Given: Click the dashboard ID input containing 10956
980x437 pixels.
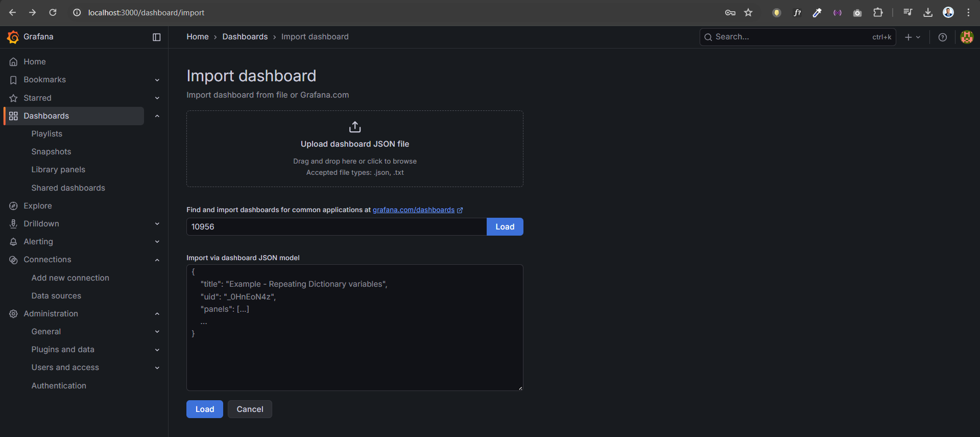Looking at the screenshot, I should coord(337,227).
